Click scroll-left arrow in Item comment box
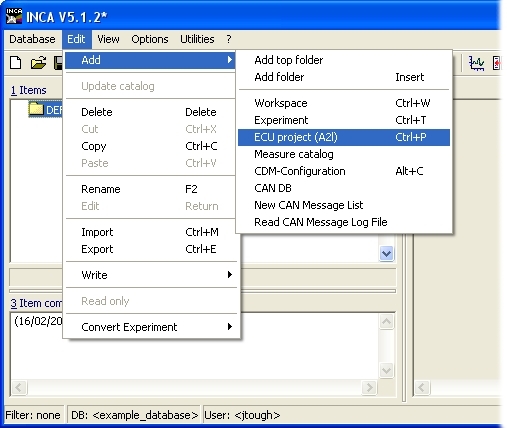 19,388
